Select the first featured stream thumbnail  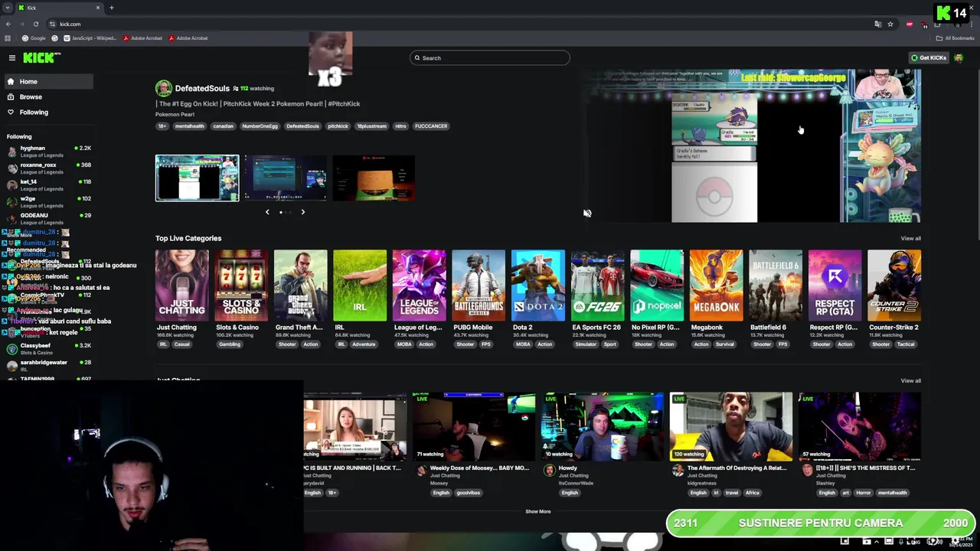[197, 178]
